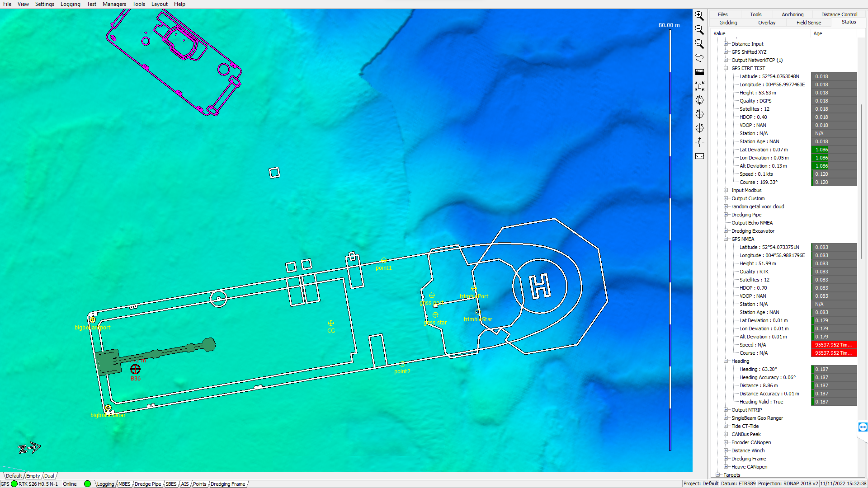Select the ruler measure tool
The image size is (868, 488).
click(x=699, y=72)
